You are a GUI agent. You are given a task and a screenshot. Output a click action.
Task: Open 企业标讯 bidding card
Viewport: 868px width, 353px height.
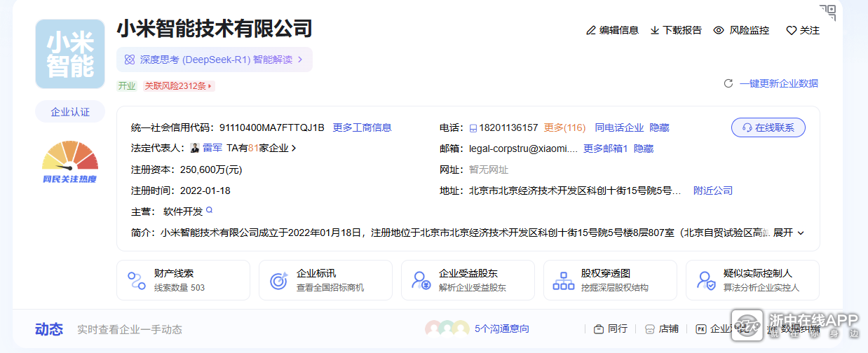point(325,280)
